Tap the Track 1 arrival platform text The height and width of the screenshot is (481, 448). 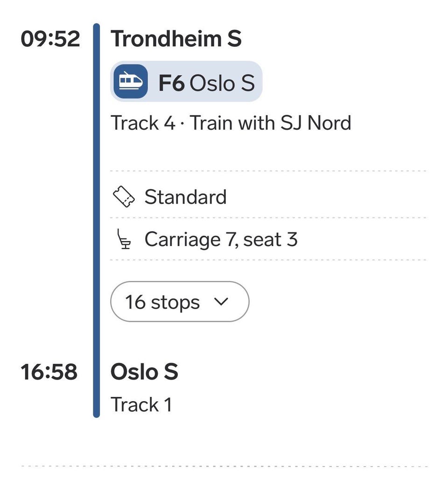pyautogui.click(x=141, y=404)
